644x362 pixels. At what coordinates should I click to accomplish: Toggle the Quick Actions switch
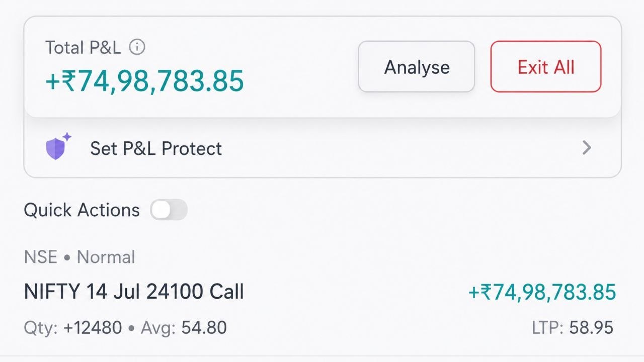click(x=169, y=210)
